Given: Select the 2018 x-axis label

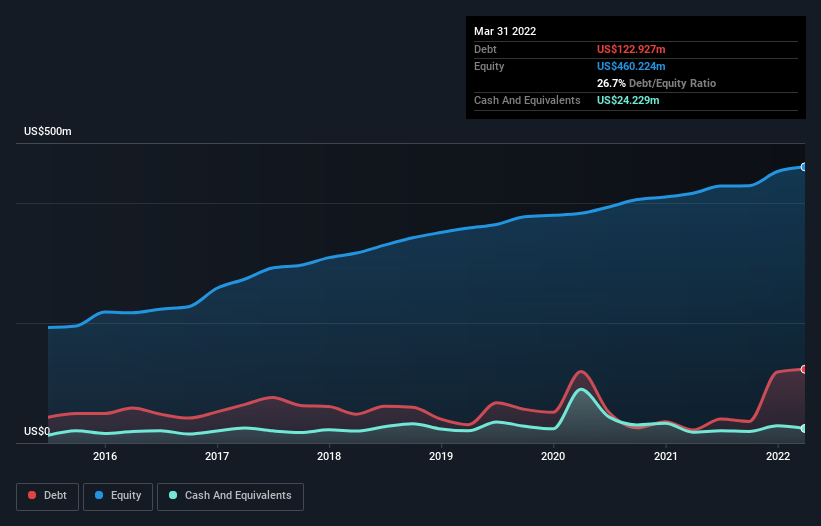Looking at the screenshot, I should [x=329, y=456].
